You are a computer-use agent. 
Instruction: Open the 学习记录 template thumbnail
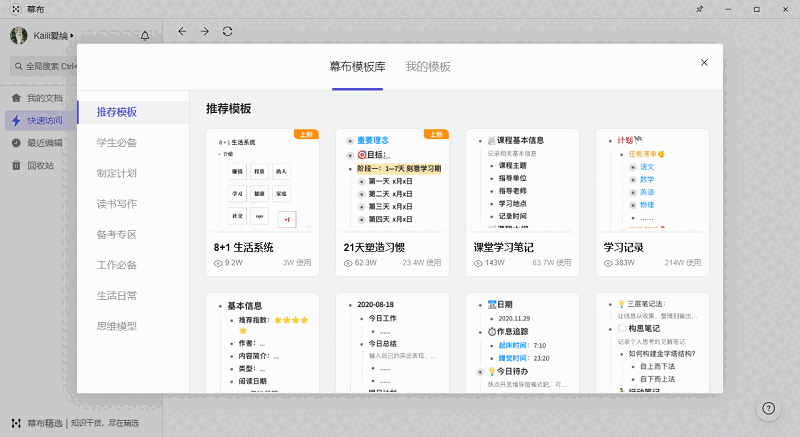[653, 181]
